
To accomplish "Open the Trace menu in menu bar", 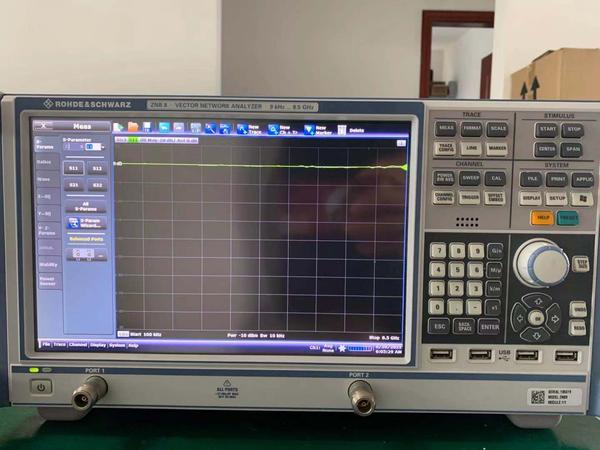I will coord(61,344).
